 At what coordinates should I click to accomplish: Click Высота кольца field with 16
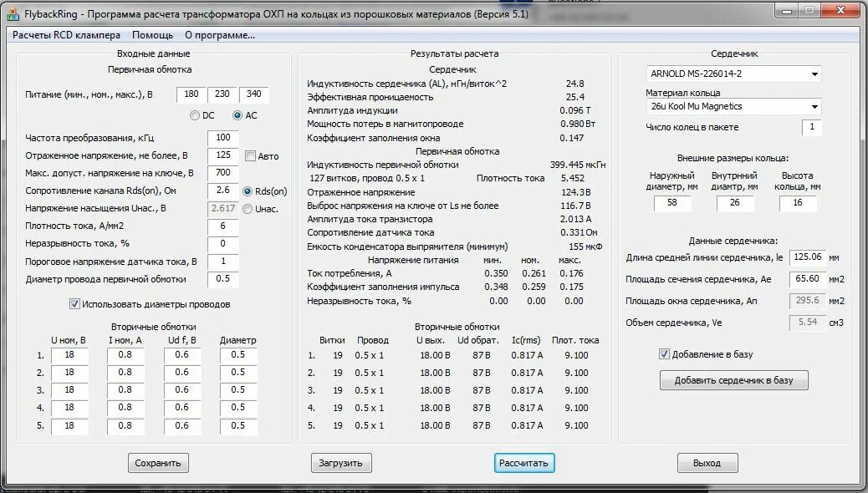pyautogui.click(x=798, y=203)
